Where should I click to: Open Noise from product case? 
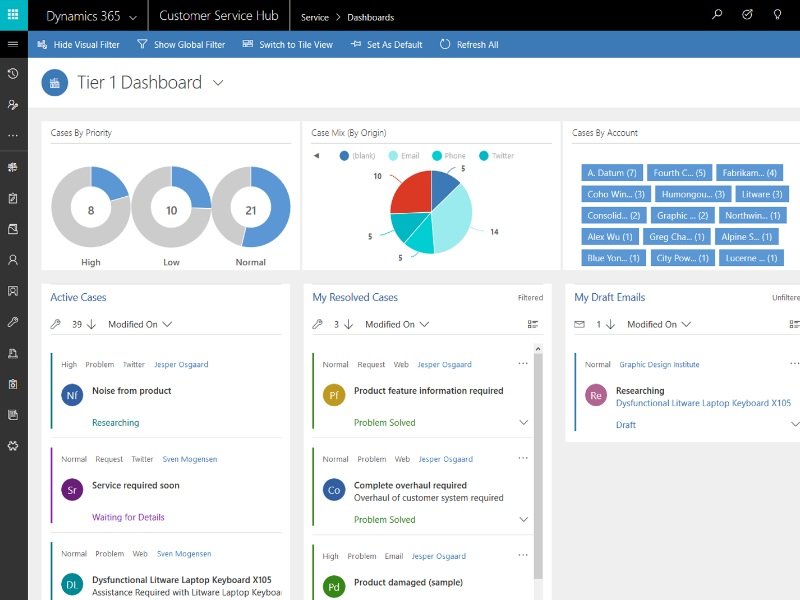point(132,391)
